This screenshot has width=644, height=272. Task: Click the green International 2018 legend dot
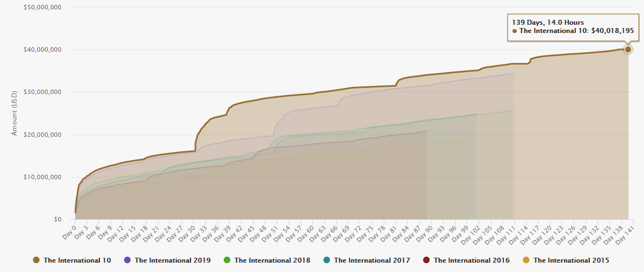pos(227,260)
